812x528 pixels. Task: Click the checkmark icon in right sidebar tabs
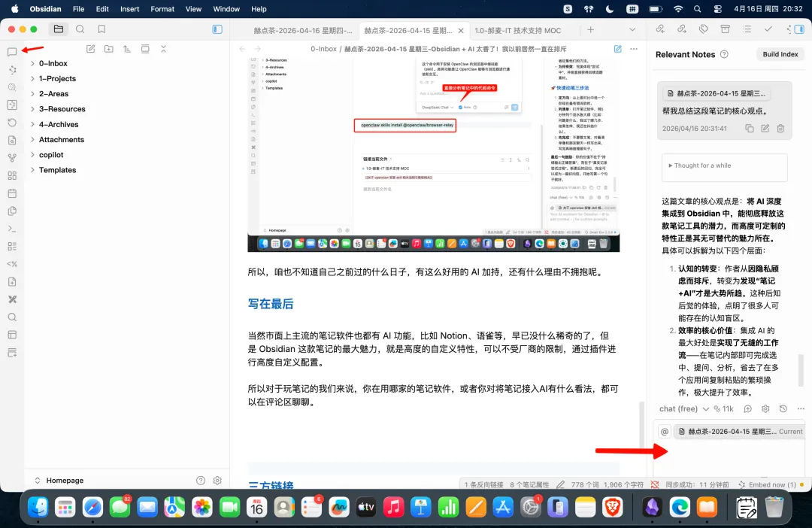coord(768,29)
